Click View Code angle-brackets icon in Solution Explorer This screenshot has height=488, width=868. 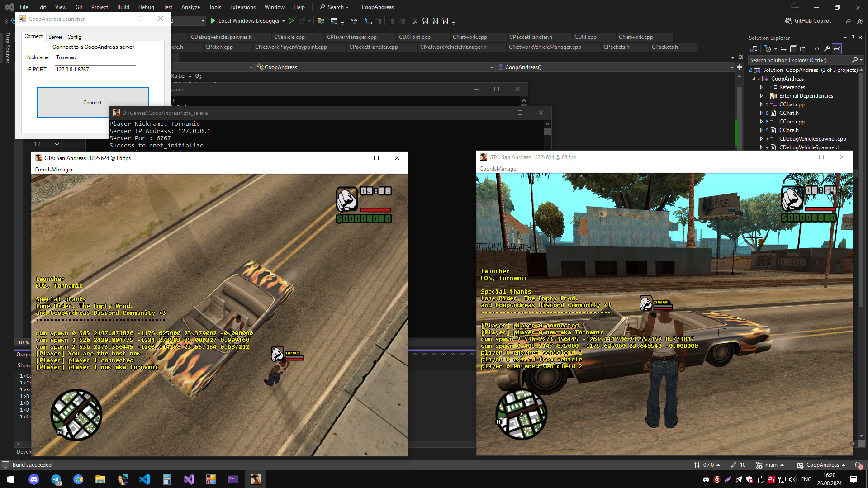click(817, 49)
